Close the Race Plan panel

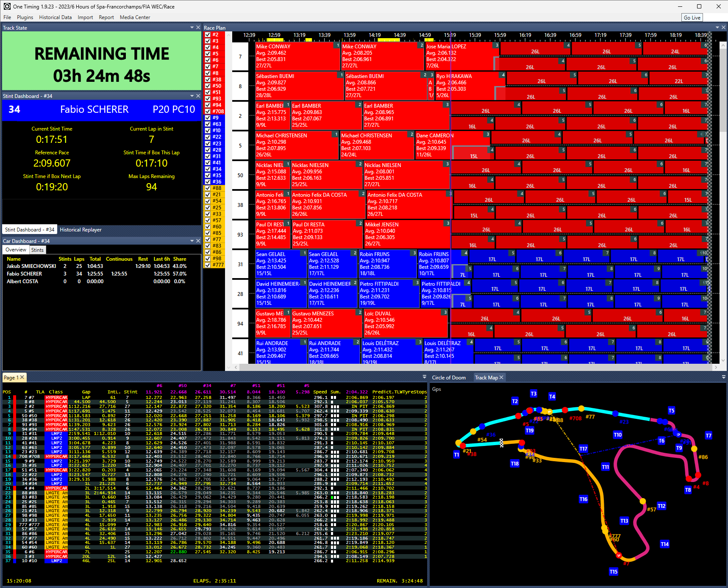[723, 28]
